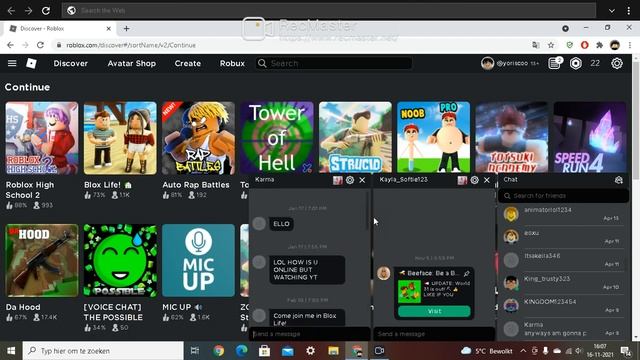Open chat with animatorlol1234

563,214
